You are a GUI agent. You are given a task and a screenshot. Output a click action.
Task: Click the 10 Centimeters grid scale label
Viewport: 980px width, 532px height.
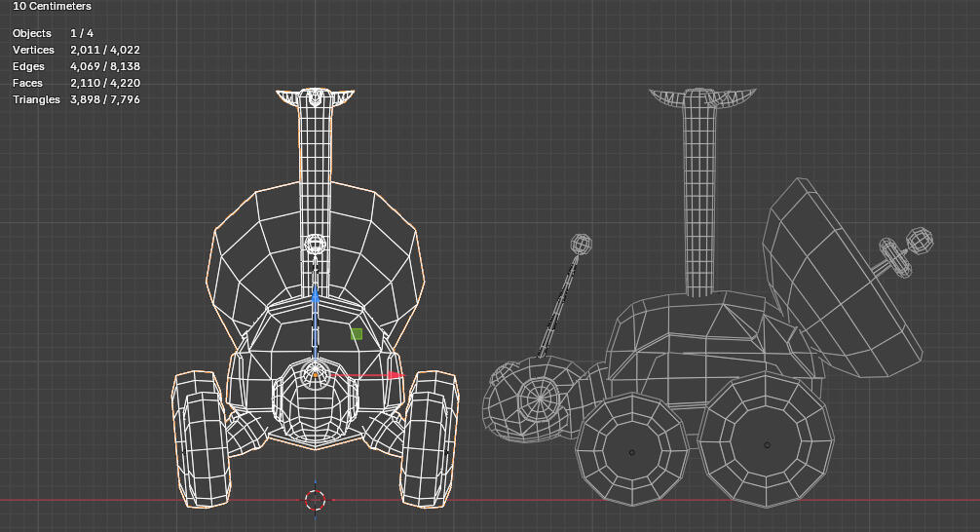[52, 6]
